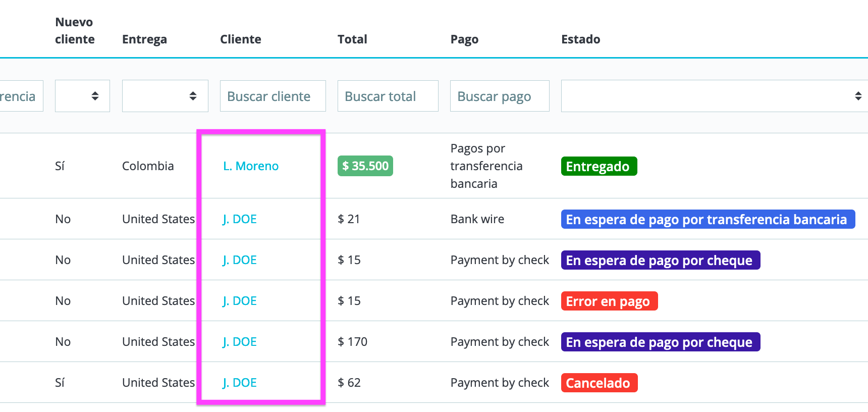The width and height of the screenshot is (868, 412).
Task: Sort by the Nuevo cliente column header
Action: [x=75, y=31]
